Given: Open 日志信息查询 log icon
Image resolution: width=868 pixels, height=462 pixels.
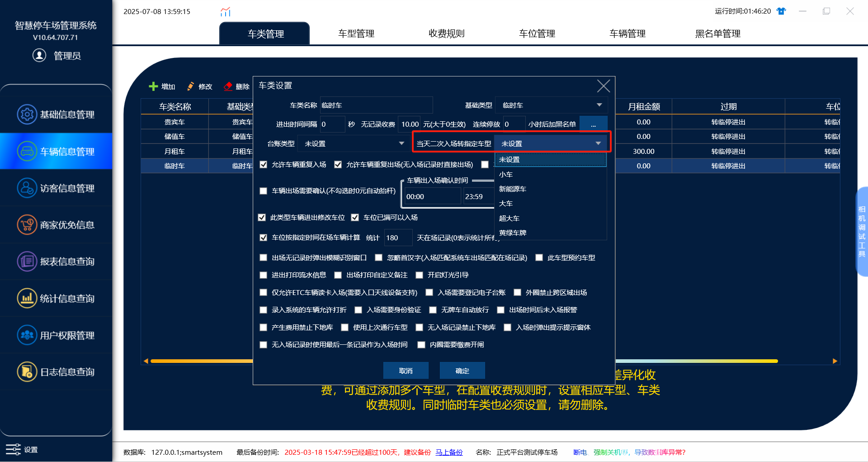Looking at the screenshot, I should [x=27, y=372].
